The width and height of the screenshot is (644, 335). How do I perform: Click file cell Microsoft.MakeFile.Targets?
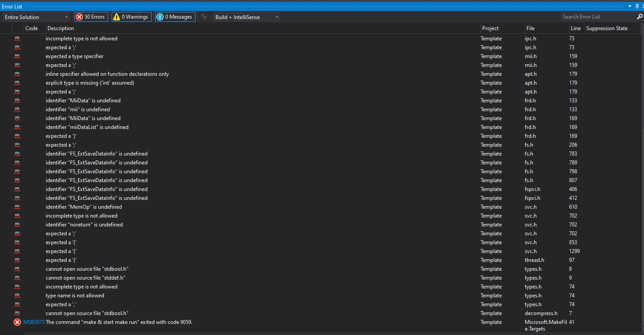click(546, 325)
